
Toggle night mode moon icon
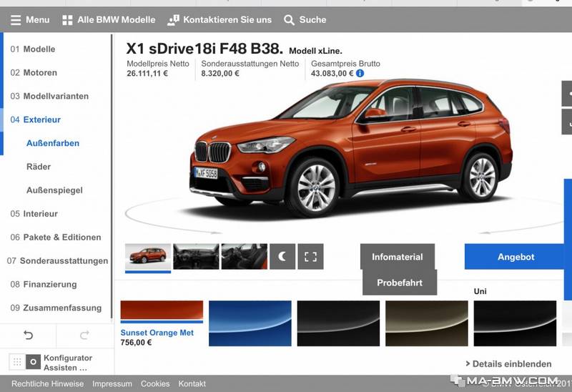[282, 257]
